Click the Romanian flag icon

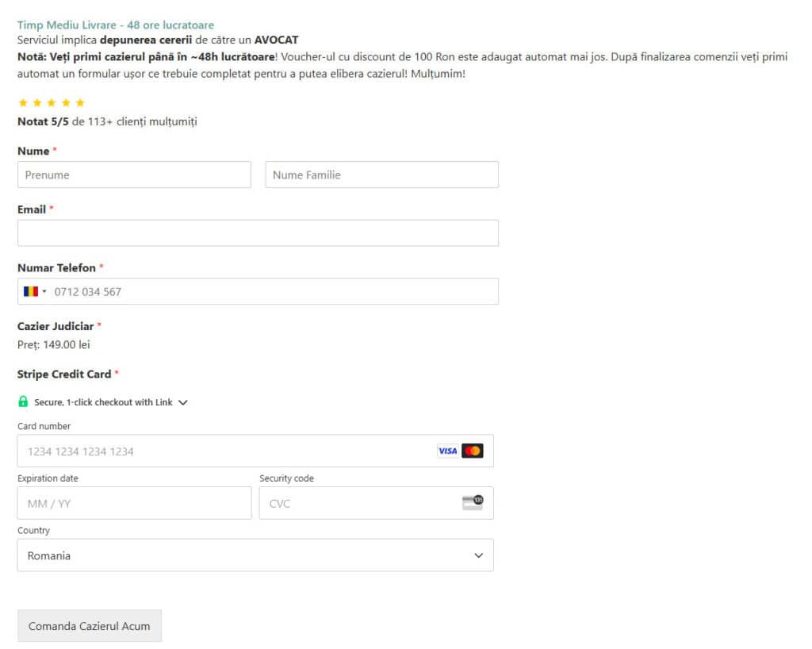[x=30, y=291]
